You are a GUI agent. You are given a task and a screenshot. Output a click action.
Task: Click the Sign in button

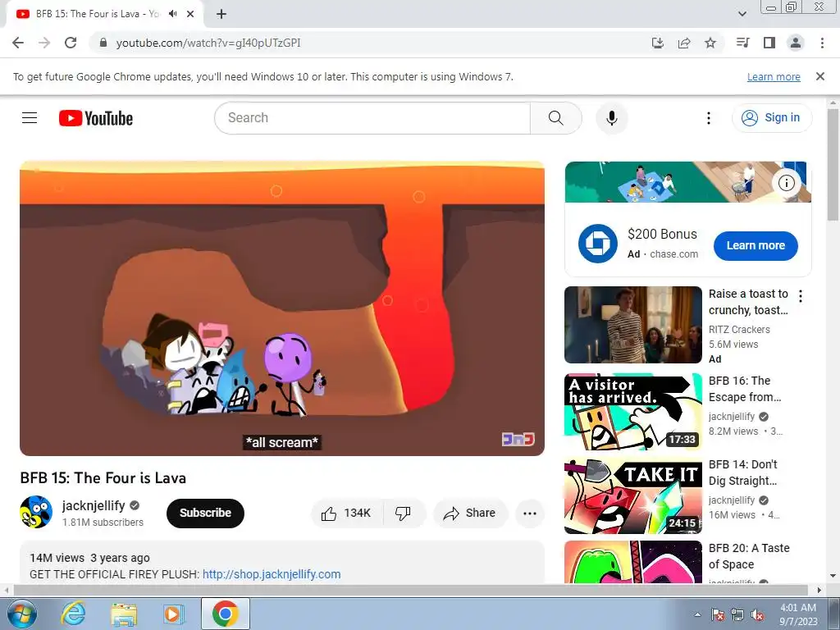(x=772, y=118)
